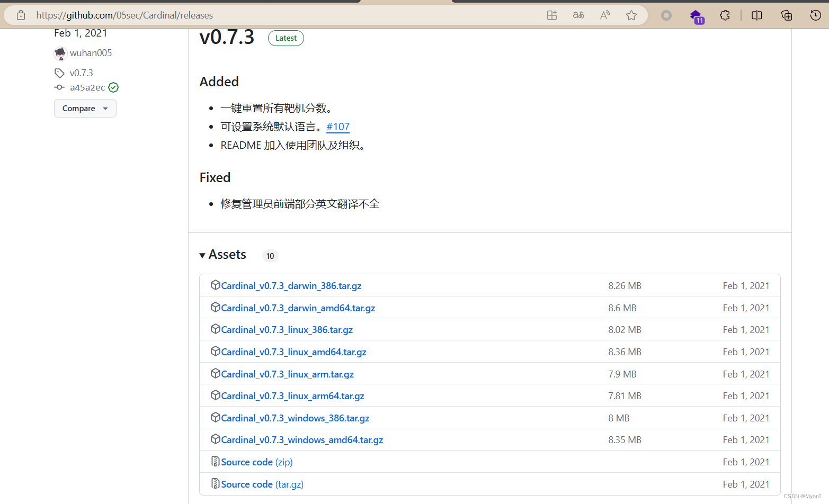Add page to favorites star
The height and width of the screenshot is (504, 829).
tap(631, 15)
